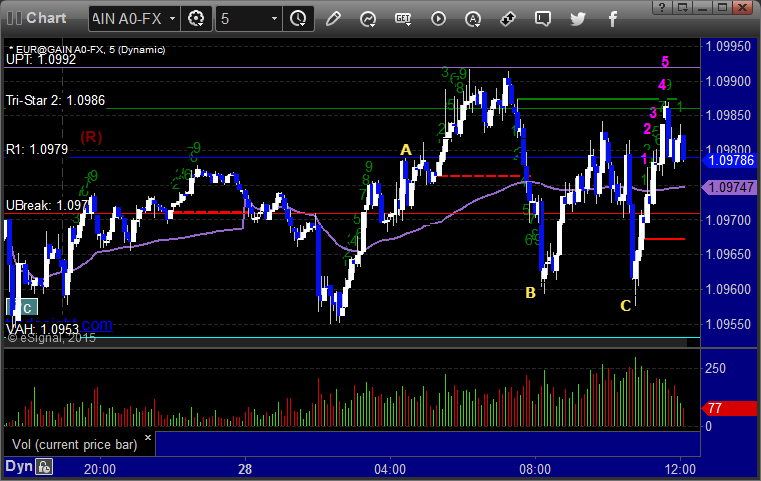Close the Vol current price bar panel
Viewport: 761px width, 481px height.
[x=148, y=437]
